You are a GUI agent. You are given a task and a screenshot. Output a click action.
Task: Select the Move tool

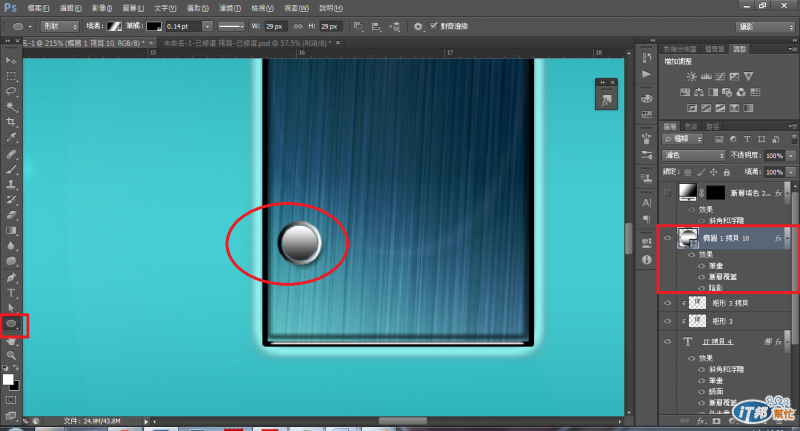[11, 61]
